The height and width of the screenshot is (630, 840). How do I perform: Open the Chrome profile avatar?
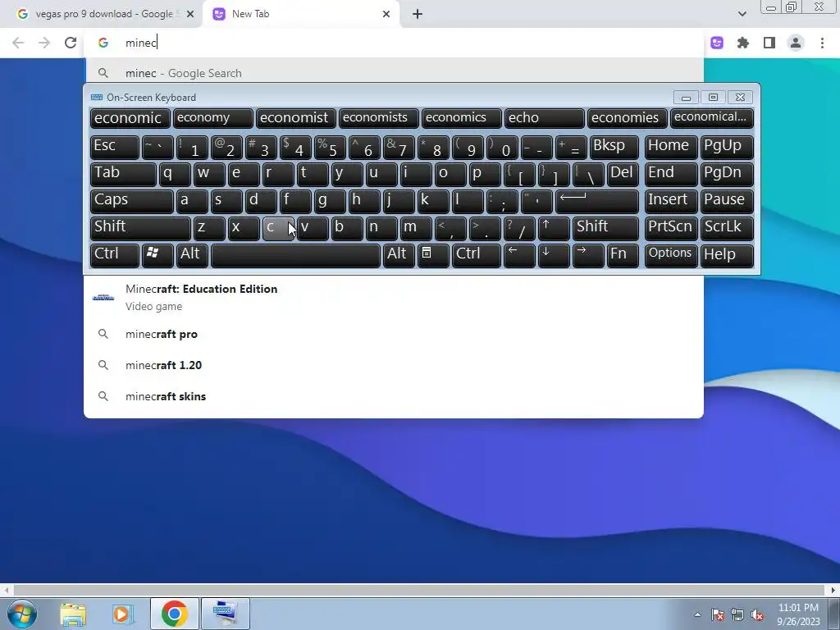796,43
